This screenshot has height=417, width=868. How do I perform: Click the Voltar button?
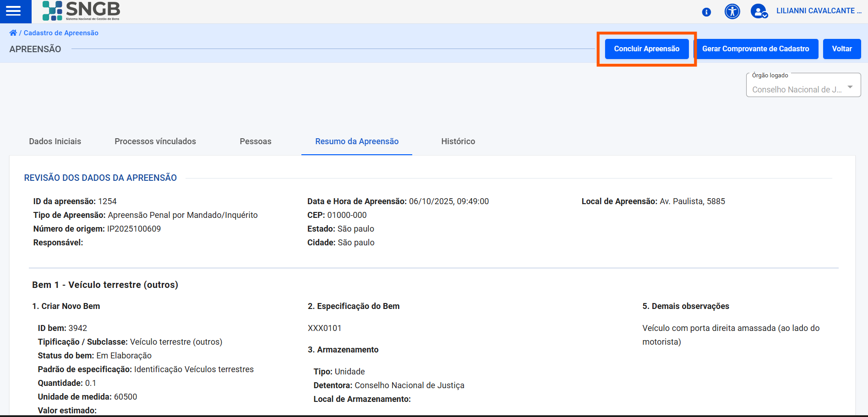point(841,49)
